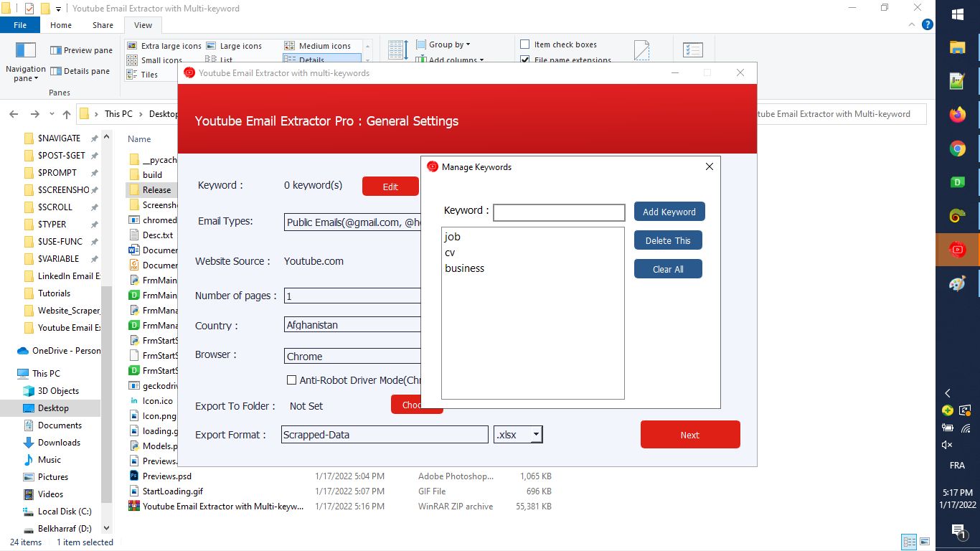Open the Group by dropdown
This screenshot has width=980, height=551.
tap(443, 44)
